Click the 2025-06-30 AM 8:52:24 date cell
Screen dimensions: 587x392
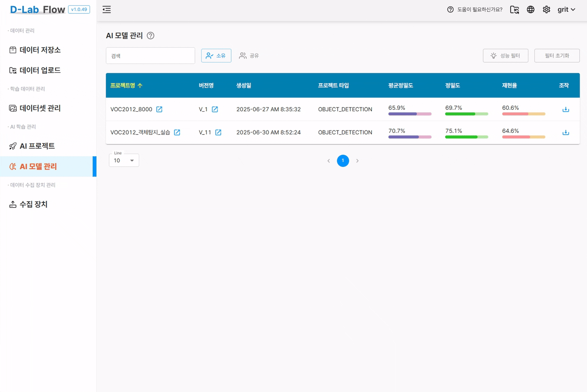(x=268, y=132)
